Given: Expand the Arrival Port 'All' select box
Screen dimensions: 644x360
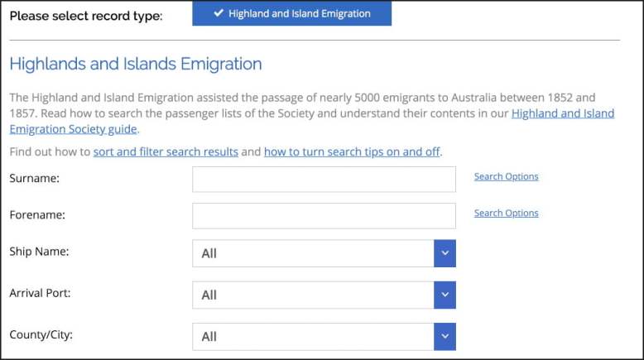Looking at the screenshot, I should pyautogui.click(x=313, y=295).
